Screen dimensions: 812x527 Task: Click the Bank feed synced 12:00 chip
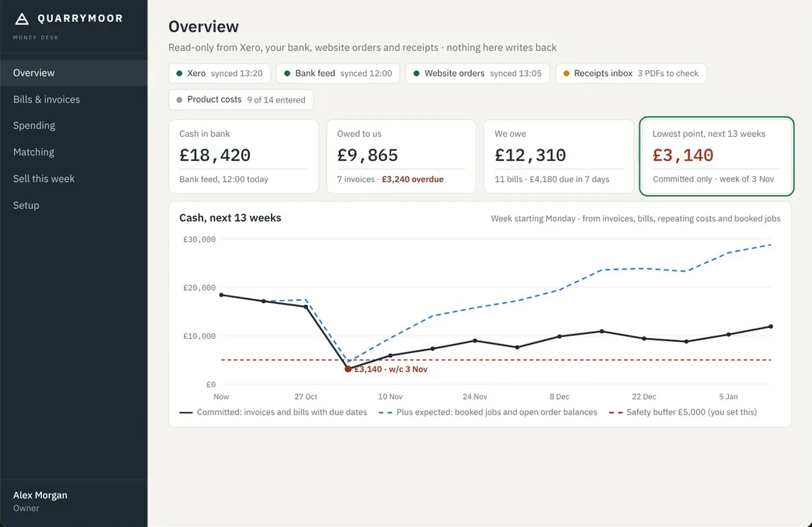tap(338, 74)
